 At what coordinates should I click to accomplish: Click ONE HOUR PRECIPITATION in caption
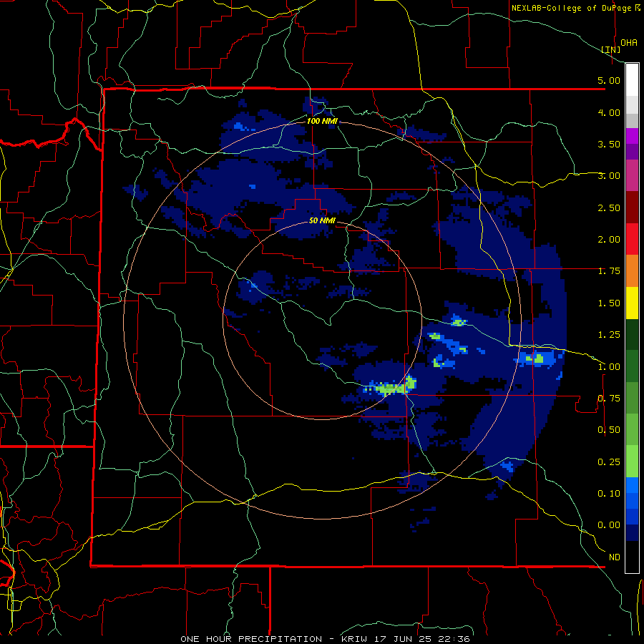click(251, 639)
